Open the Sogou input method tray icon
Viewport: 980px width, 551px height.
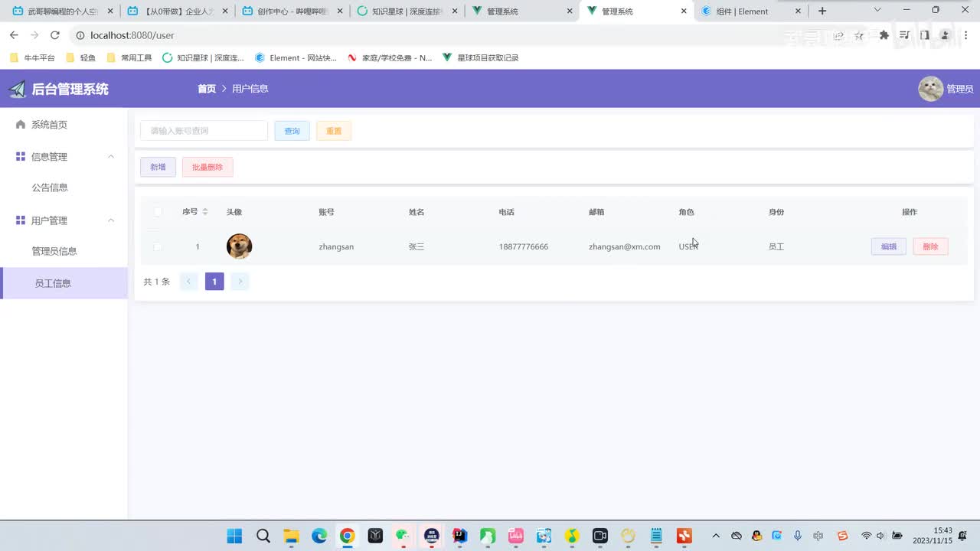click(842, 536)
